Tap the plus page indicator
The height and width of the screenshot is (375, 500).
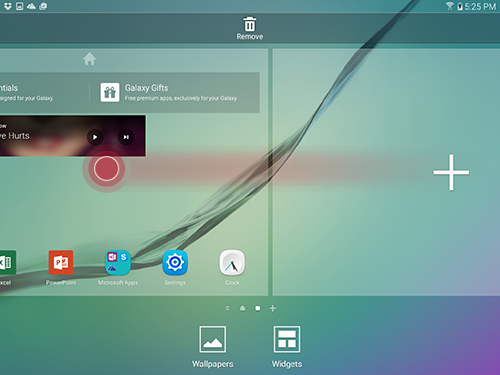point(273,308)
